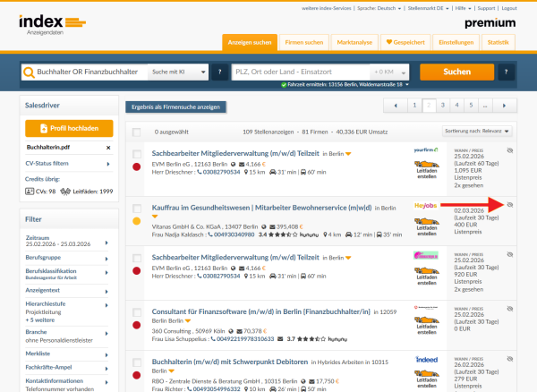Go to previous results page arrow

click(395, 106)
